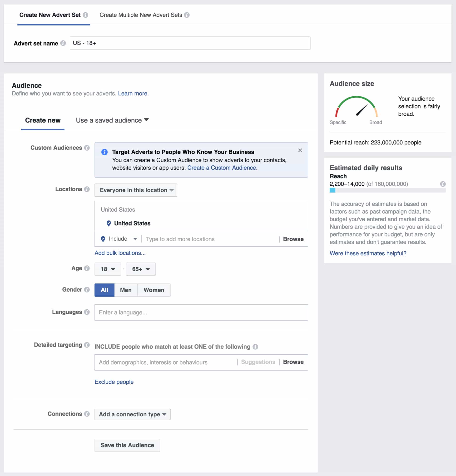Click 2,200–14,000 reach estimate text

347,184
